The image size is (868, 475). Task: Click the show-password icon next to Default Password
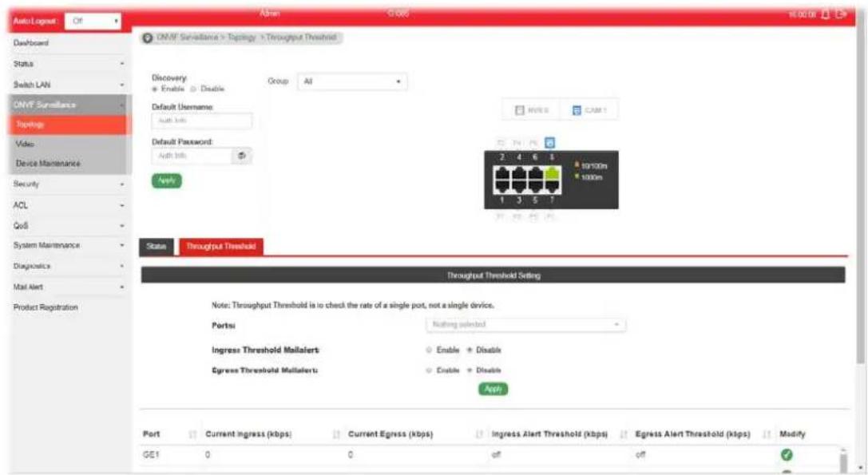click(242, 156)
